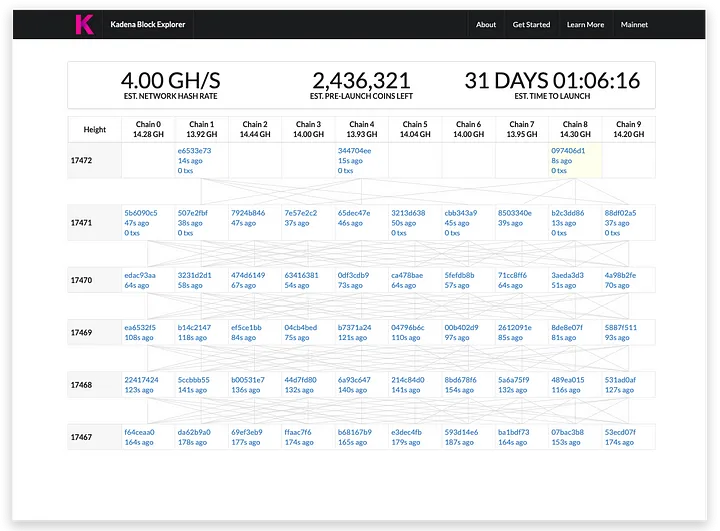View block 5b6090c5 at height 17471
720x531 pixels.
coord(141,213)
